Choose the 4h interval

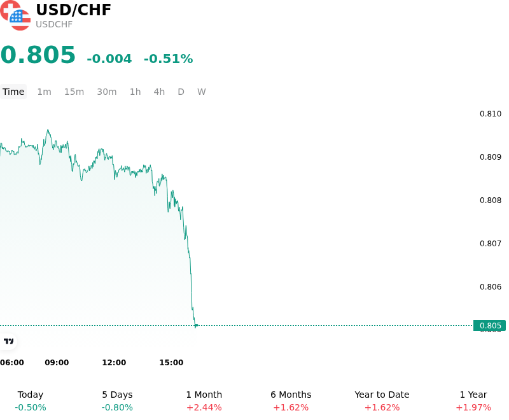pyautogui.click(x=159, y=92)
